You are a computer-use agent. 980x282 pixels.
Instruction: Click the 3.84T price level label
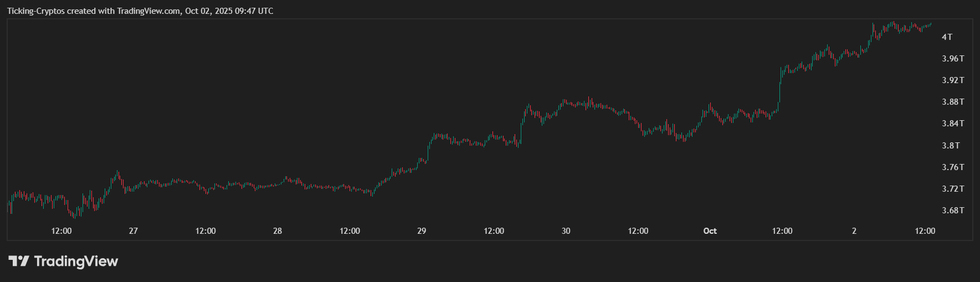(953, 124)
